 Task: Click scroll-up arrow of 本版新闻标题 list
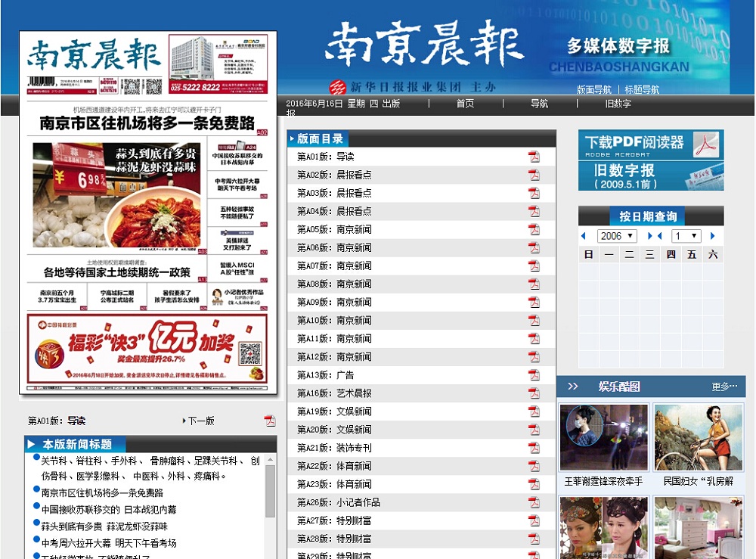tap(270, 460)
